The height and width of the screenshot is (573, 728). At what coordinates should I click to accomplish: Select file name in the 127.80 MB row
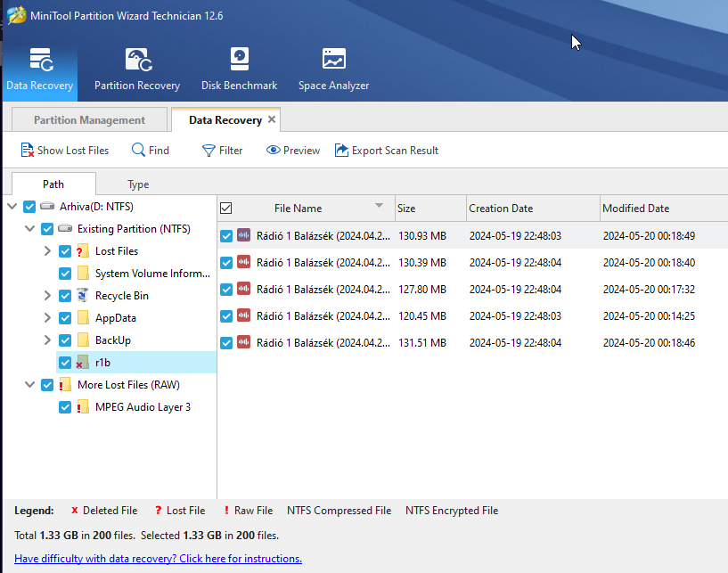(323, 290)
